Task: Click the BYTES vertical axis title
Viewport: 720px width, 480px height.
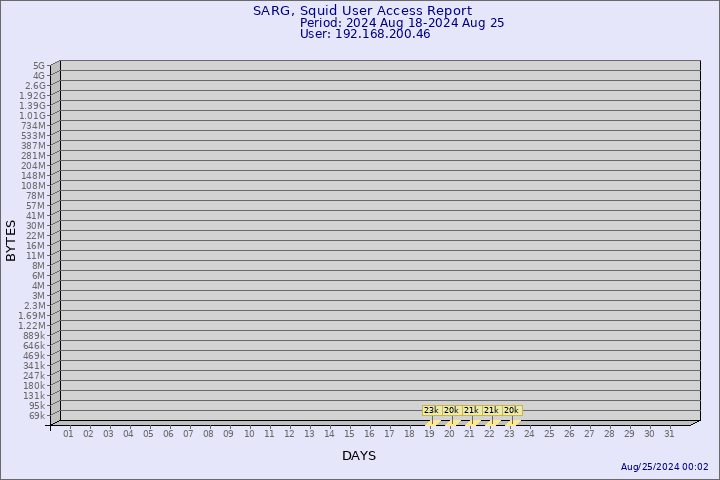Action: 11,240
